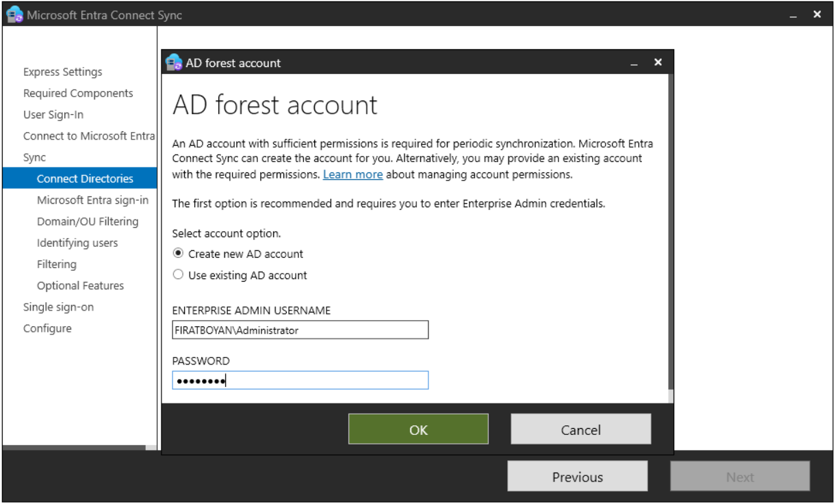The width and height of the screenshot is (835, 504).
Task: Select the Filtering step
Action: point(57,264)
